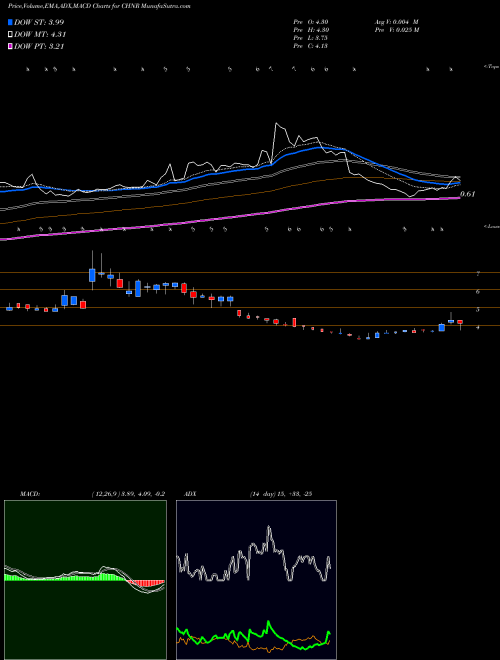This screenshot has height=660, width=500.
Task: Click the Pre H: 4.39 value
Action: pos(311,30)
